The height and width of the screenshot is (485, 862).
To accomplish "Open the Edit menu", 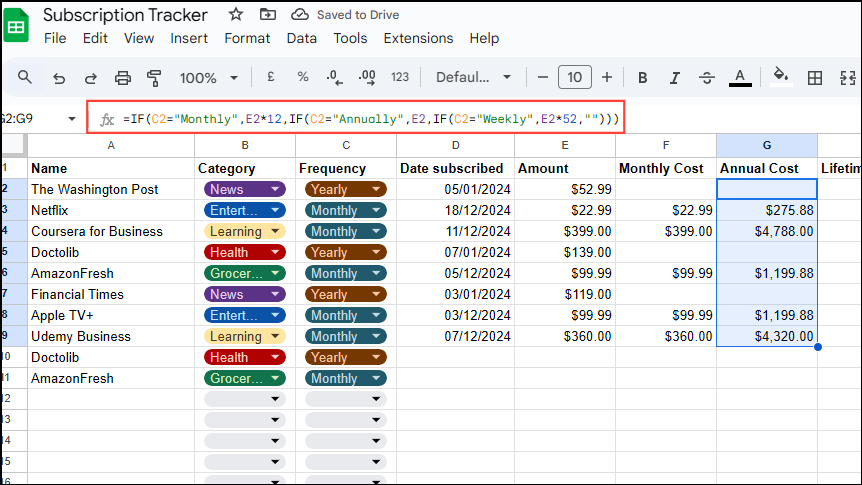I will click(x=95, y=38).
